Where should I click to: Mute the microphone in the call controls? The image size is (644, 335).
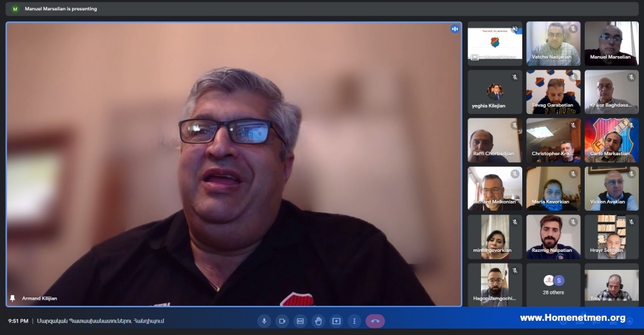coord(264,321)
